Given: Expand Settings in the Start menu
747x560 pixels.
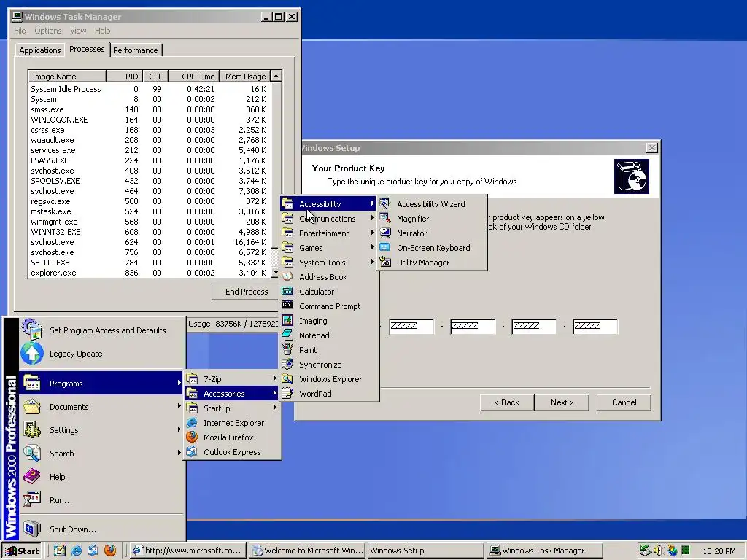Looking at the screenshot, I should [x=101, y=430].
